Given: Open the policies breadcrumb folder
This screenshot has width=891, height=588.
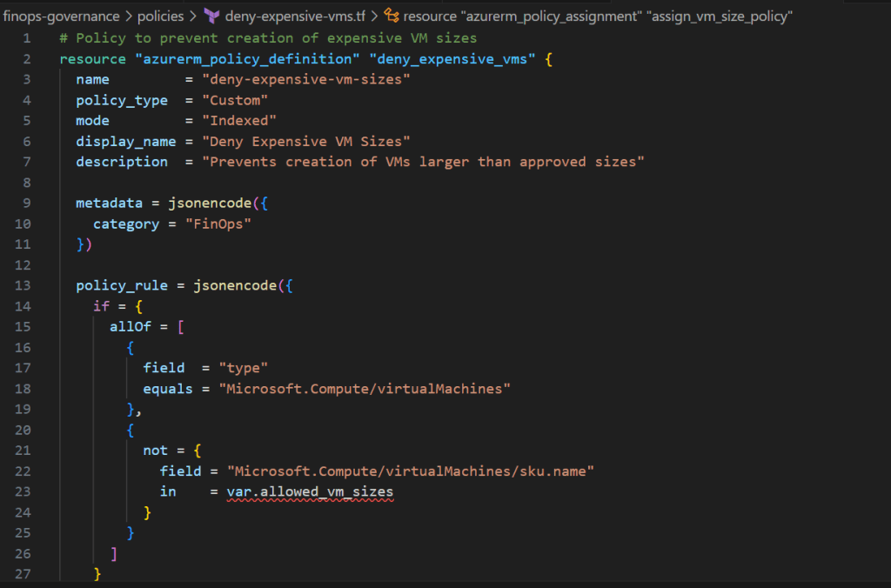Looking at the screenshot, I should click(x=161, y=16).
